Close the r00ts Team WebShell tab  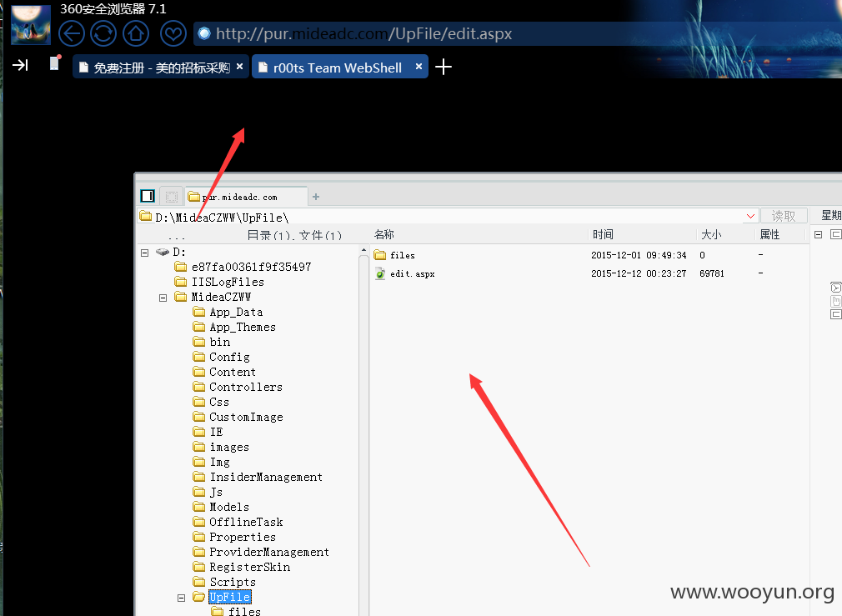point(418,66)
